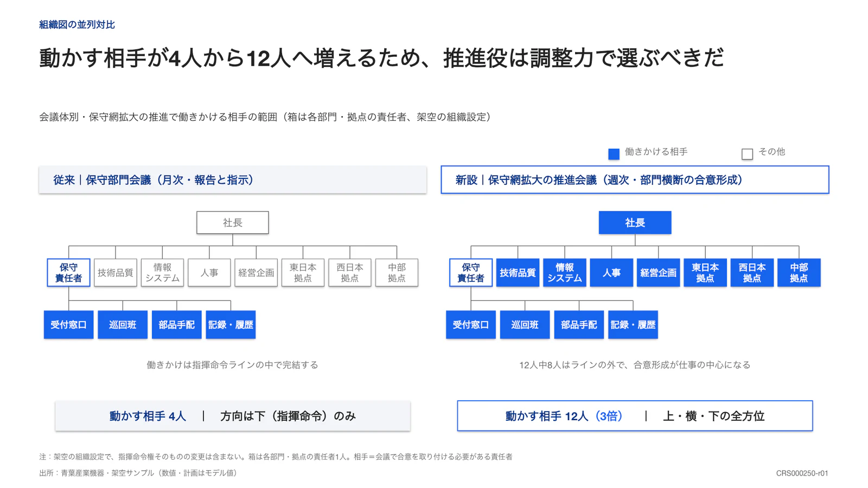Select blue 西日本拠点 box in the right chart

(752, 273)
